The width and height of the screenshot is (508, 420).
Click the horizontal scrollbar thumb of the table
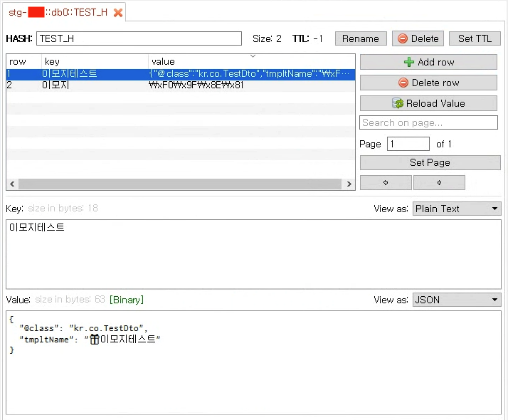click(180, 184)
